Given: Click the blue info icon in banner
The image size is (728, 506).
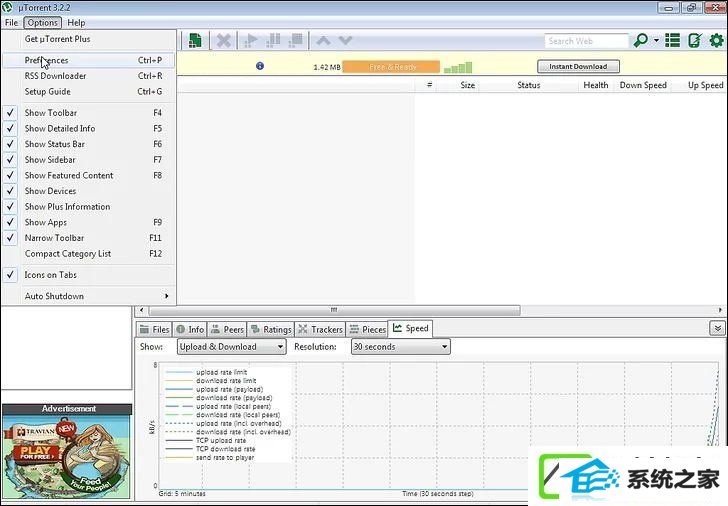Looking at the screenshot, I should click(x=260, y=66).
